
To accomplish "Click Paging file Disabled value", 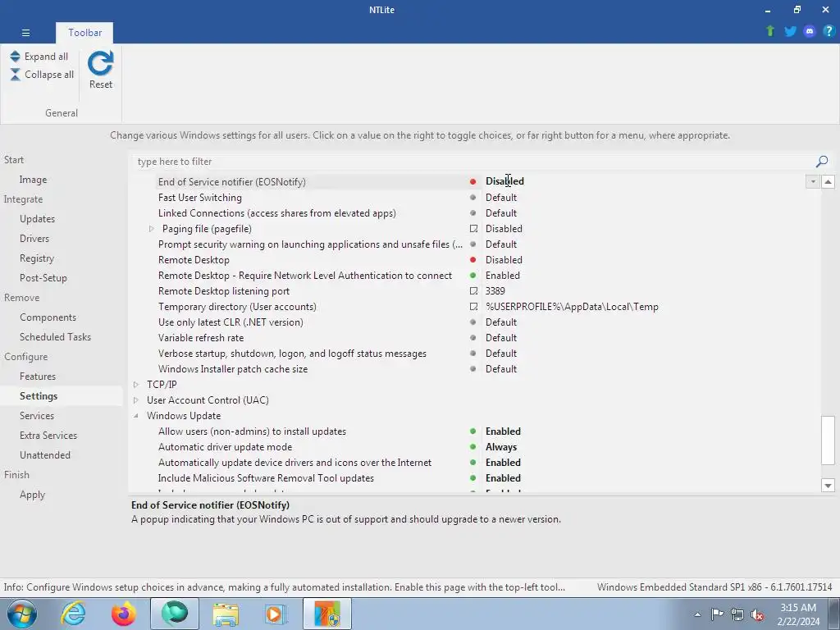I will [504, 229].
